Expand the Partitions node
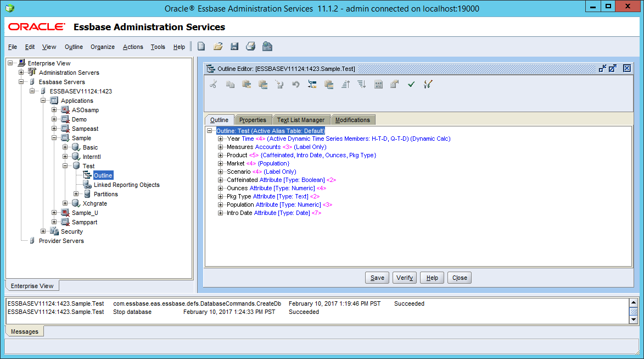Viewport: 644px width, 359px height. click(x=76, y=194)
